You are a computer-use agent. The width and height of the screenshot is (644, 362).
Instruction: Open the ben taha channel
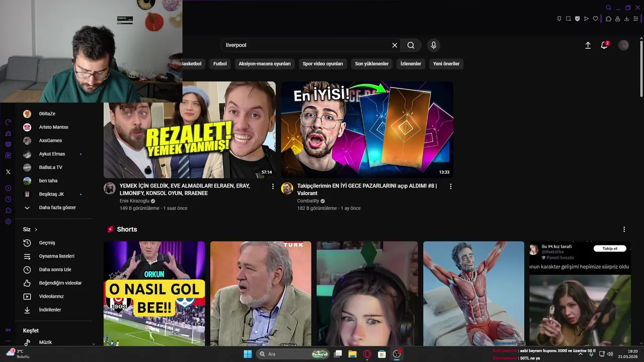tap(54, 181)
